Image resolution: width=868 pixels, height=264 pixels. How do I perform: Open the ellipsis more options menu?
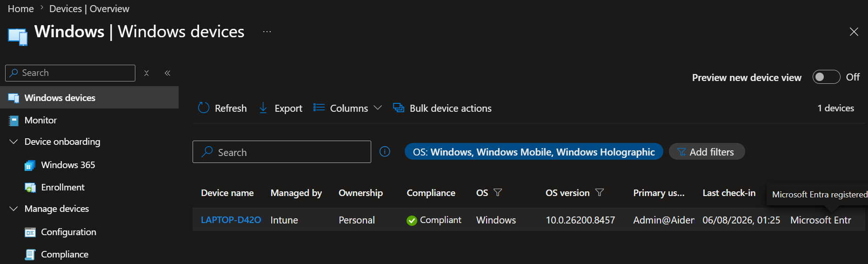pyautogui.click(x=267, y=32)
